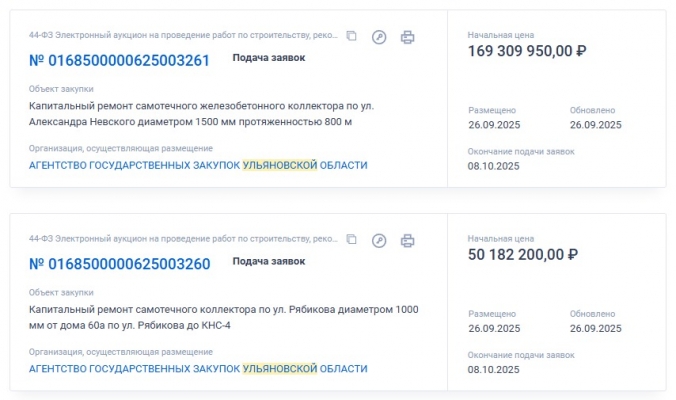Click the 44-ФЗ auction heading in second card
This screenshot has height=400, width=676.
184,240
